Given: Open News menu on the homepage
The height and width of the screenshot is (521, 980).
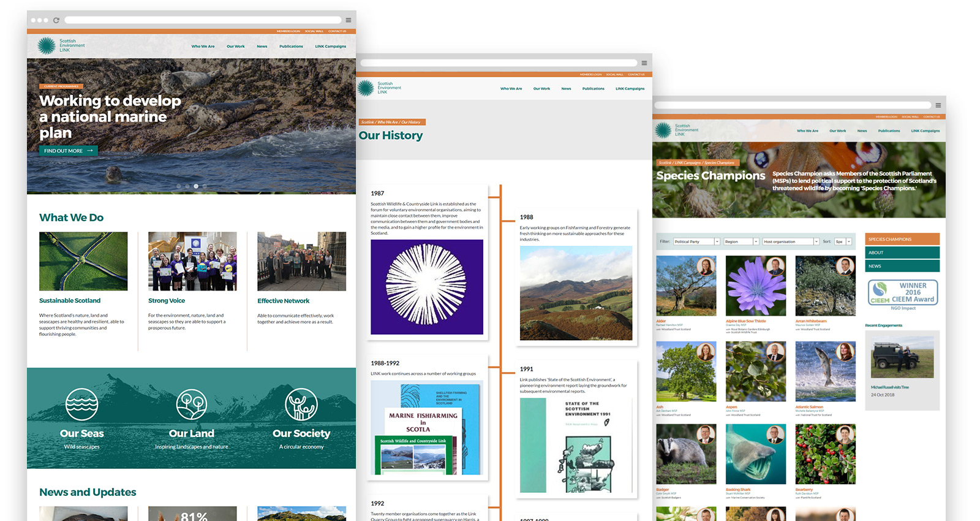Looking at the screenshot, I should [x=262, y=46].
